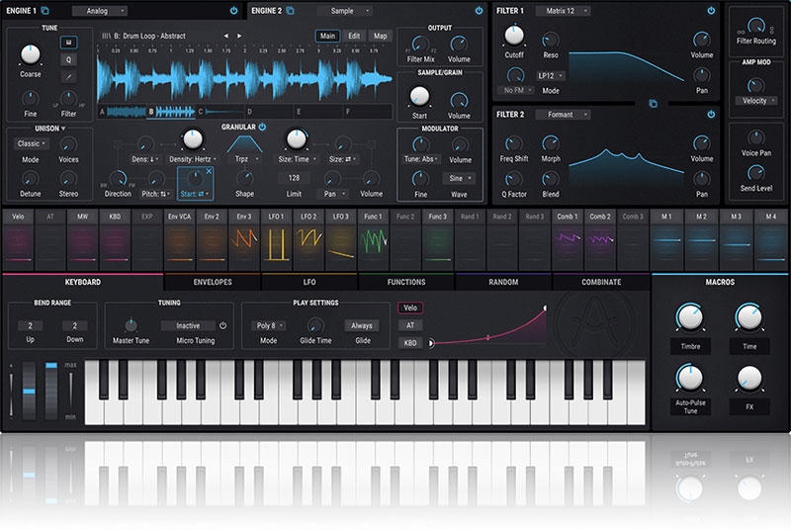Disable Filter 2 with its power button
Viewport: 791px width, 532px height.
point(710,115)
